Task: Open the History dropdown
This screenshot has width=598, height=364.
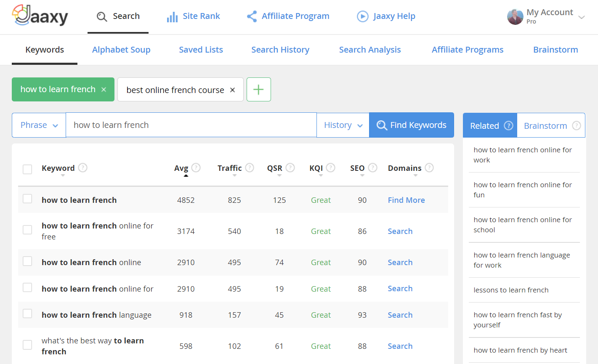Action: [343, 125]
